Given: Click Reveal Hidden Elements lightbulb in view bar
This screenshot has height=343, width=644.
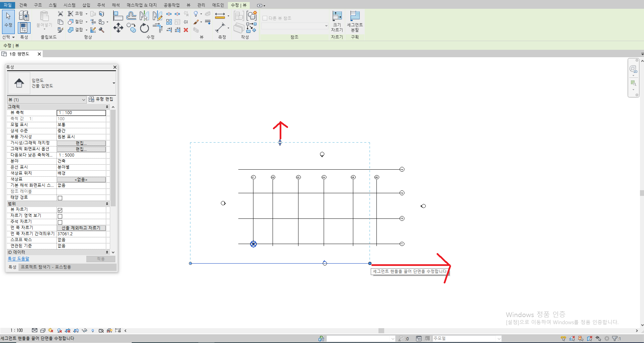Looking at the screenshot, I should tap(93, 331).
